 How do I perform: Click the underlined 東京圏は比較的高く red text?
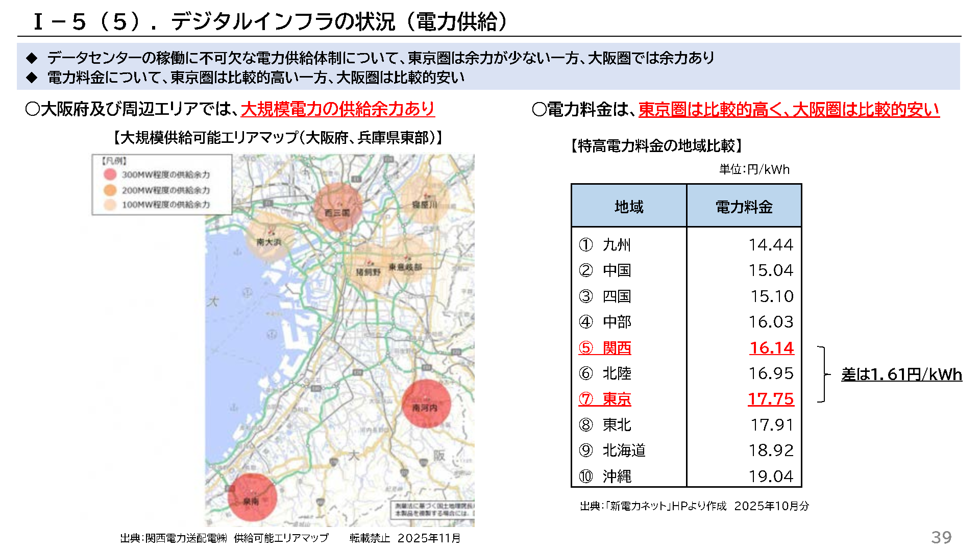[x=710, y=109]
